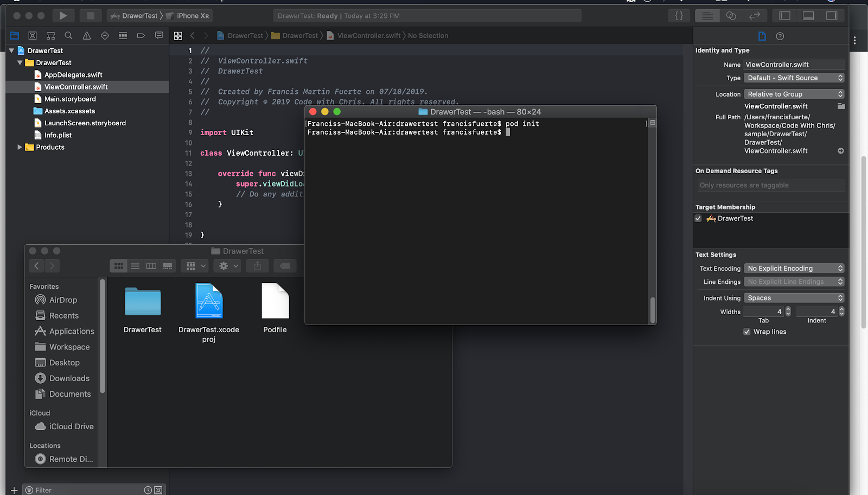Open the Type dropdown showing Default - Swift Source
Viewport: 868px width, 495px height.
click(794, 78)
